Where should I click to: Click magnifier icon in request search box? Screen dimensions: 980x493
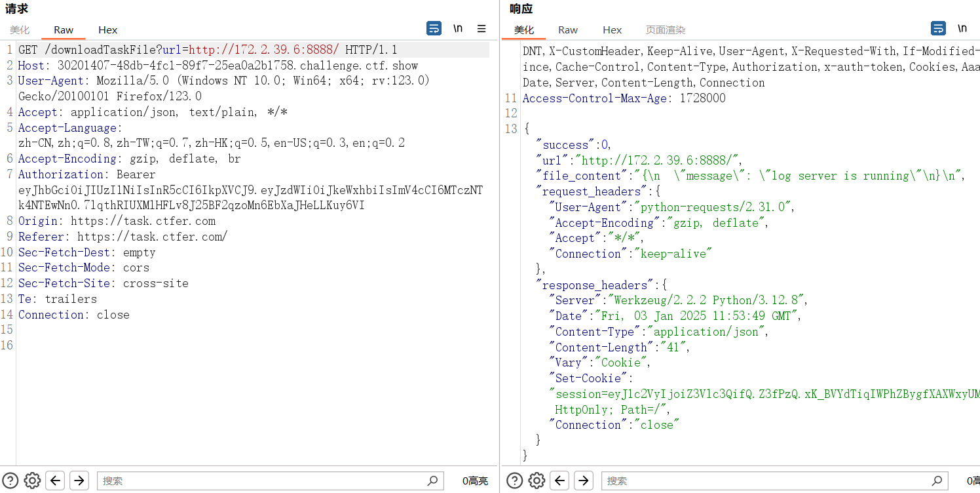click(432, 481)
